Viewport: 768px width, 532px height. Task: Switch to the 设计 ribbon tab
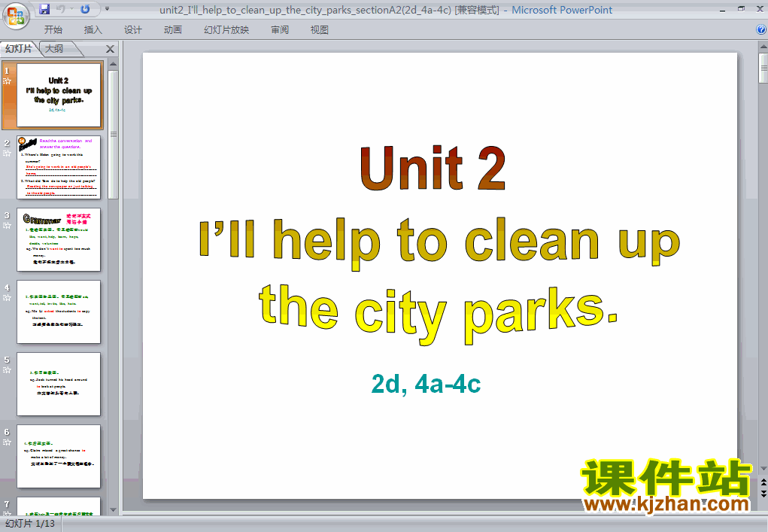point(132,30)
